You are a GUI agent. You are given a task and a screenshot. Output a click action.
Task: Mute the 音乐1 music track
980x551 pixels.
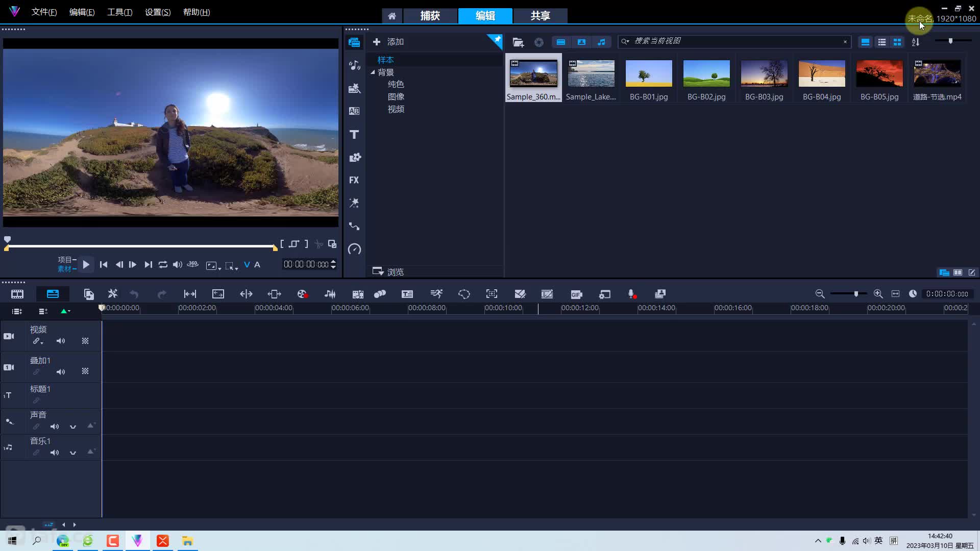pos(55,453)
